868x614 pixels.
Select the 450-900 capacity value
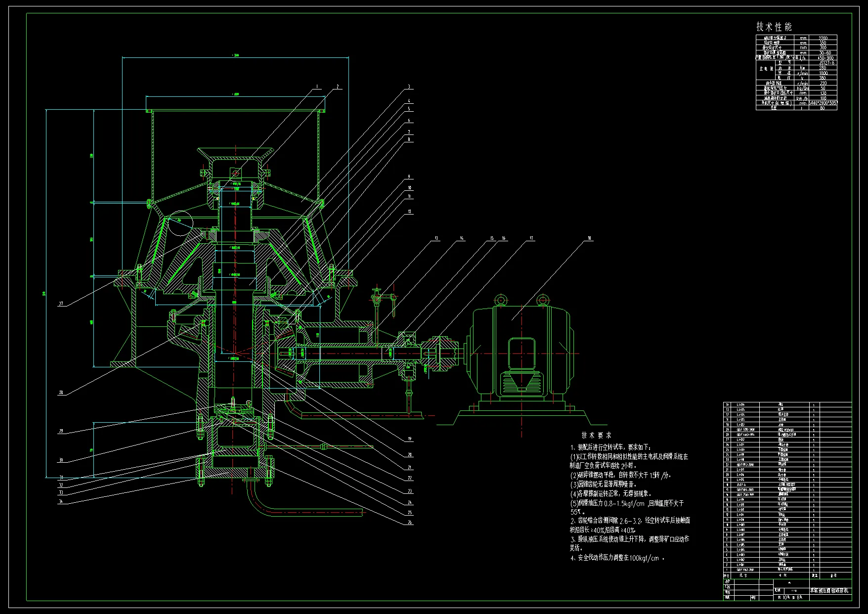(825, 58)
